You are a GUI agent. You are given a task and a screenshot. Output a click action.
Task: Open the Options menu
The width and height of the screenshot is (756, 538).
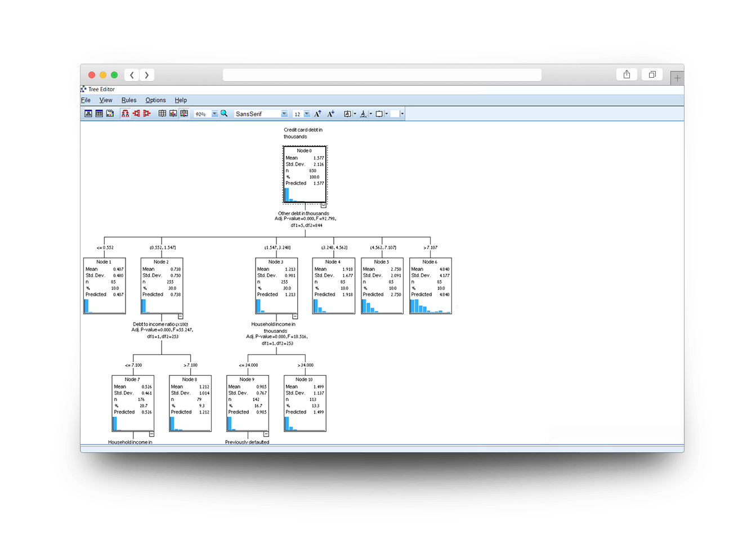click(x=155, y=100)
